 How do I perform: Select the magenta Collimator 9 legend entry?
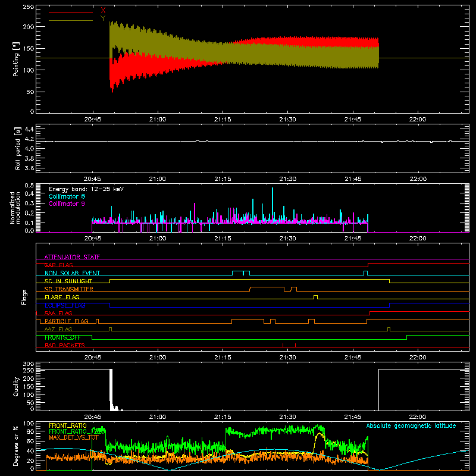[67, 203]
